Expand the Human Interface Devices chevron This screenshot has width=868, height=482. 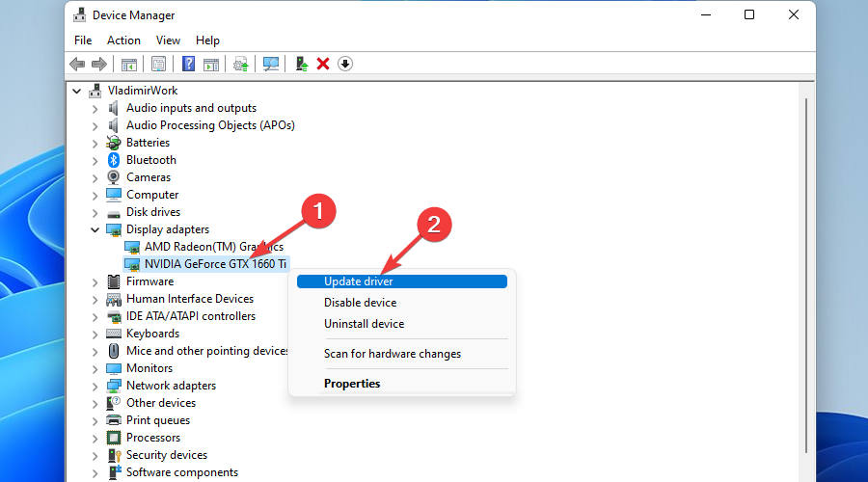(95, 300)
